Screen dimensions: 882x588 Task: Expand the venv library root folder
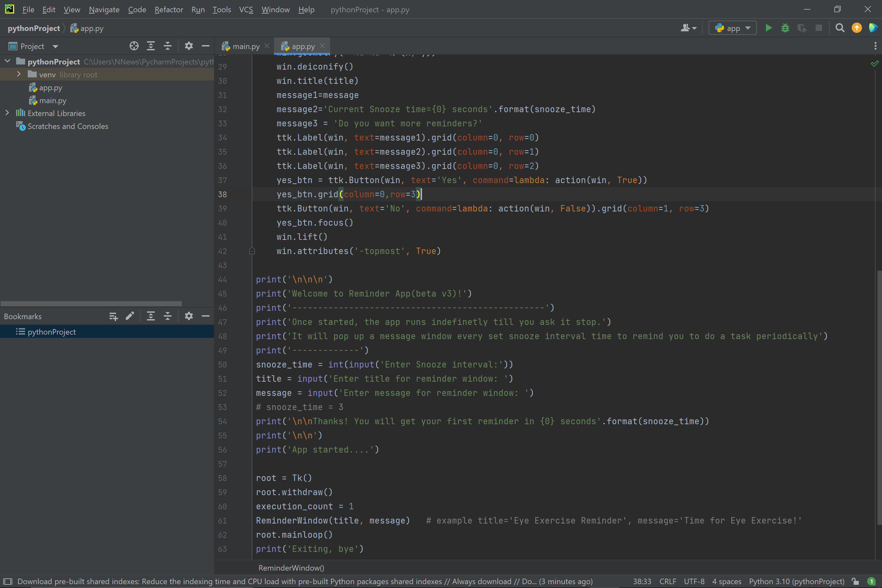[19, 74]
